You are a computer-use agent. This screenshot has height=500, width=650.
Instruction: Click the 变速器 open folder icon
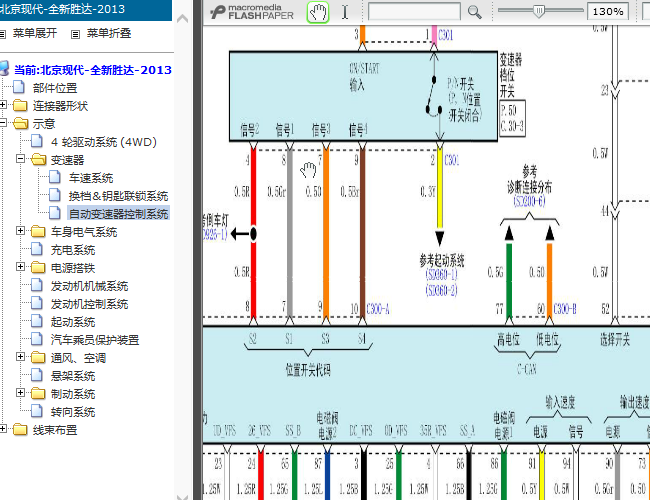pyautogui.click(x=38, y=159)
